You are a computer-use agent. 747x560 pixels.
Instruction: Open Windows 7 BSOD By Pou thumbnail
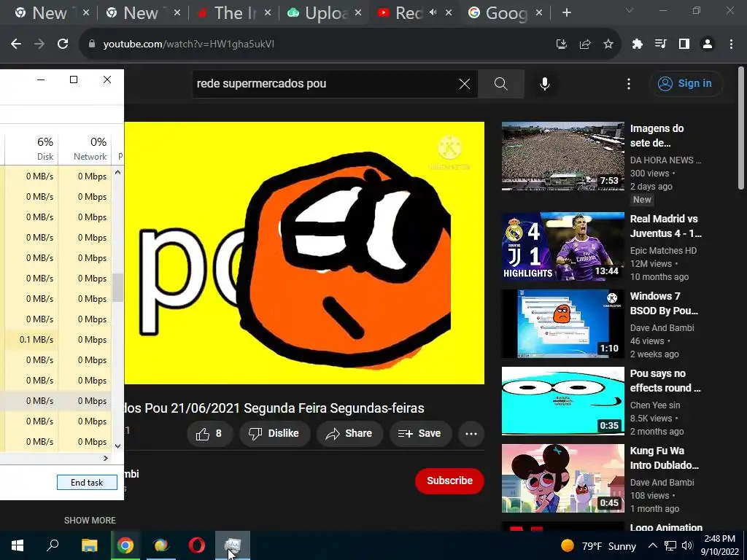tap(562, 324)
